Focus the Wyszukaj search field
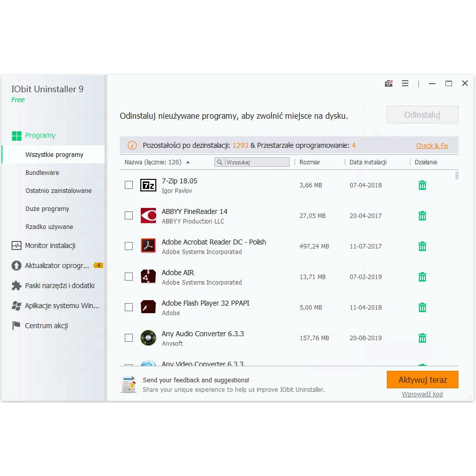The width and height of the screenshot is (476, 476). pos(257,162)
